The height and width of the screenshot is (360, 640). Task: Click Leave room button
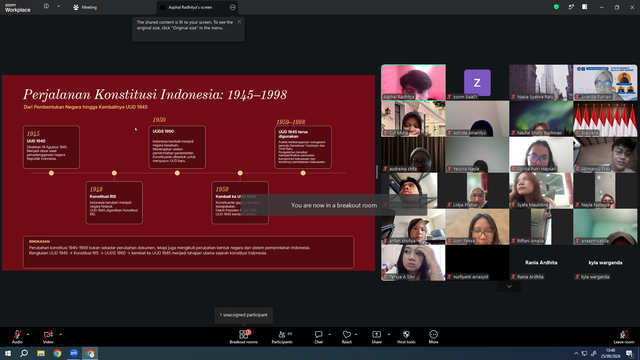(624, 337)
